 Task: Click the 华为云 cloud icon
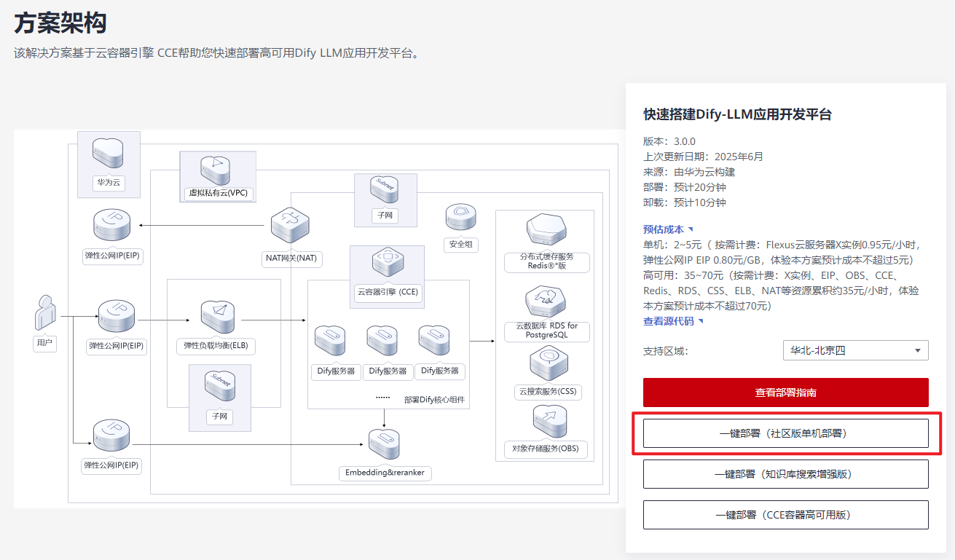tap(108, 154)
